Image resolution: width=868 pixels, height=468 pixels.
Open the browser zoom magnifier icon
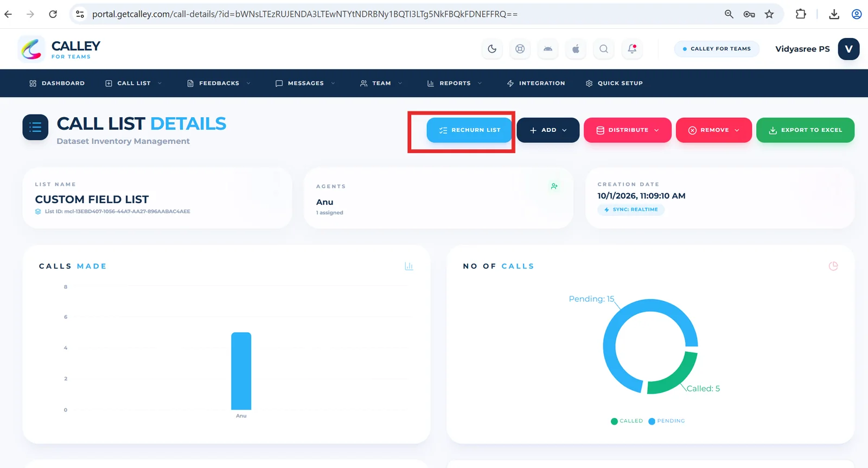pyautogui.click(x=729, y=14)
